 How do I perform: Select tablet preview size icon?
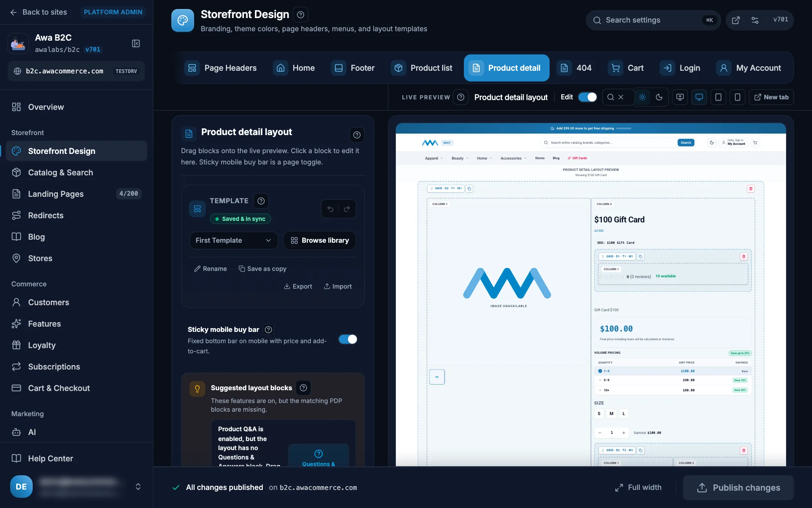pos(718,97)
